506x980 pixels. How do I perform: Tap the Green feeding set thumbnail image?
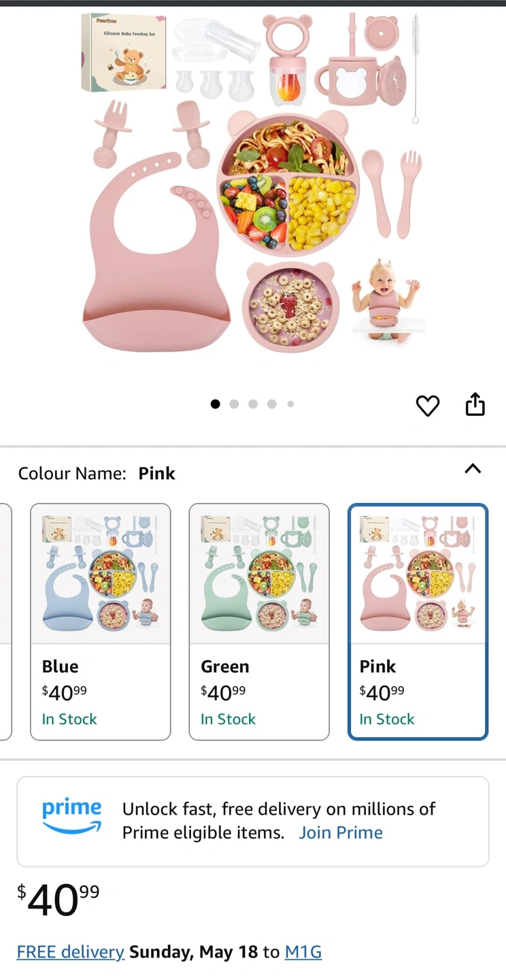[x=259, y=574]
